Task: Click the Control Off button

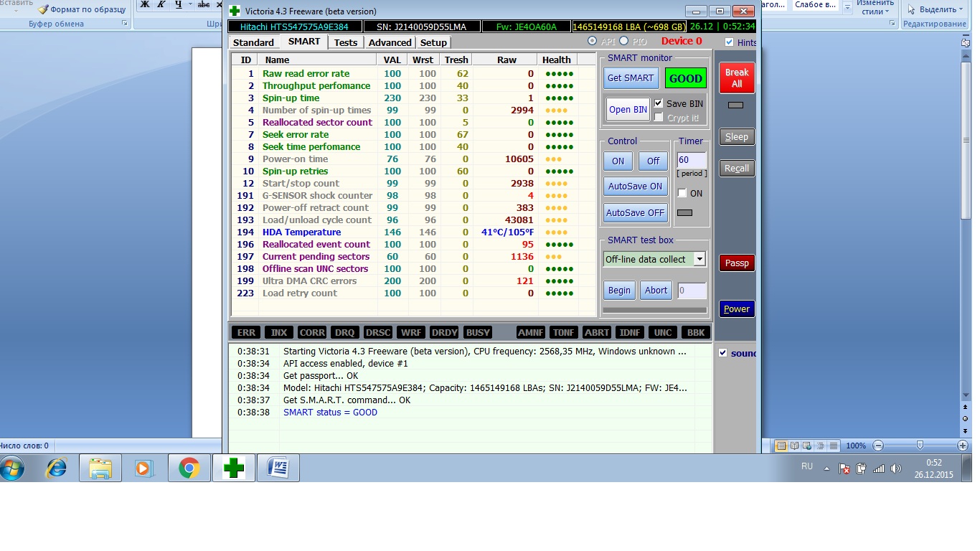Action: pos(653,161)
